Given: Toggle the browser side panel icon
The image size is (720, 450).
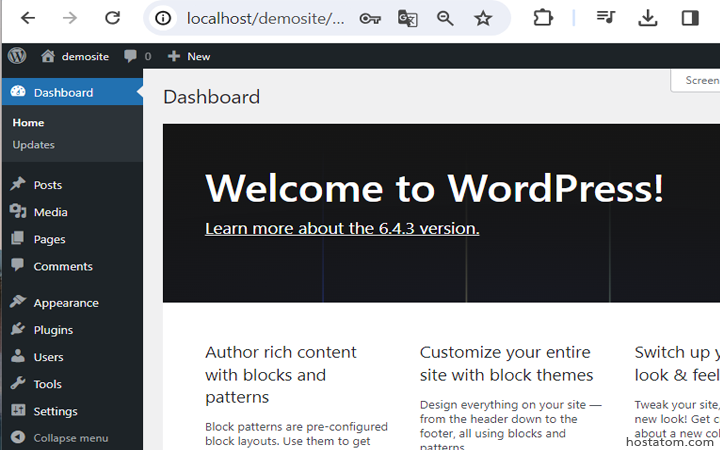Looking at the screenshot, I should [x=690, y=18].
